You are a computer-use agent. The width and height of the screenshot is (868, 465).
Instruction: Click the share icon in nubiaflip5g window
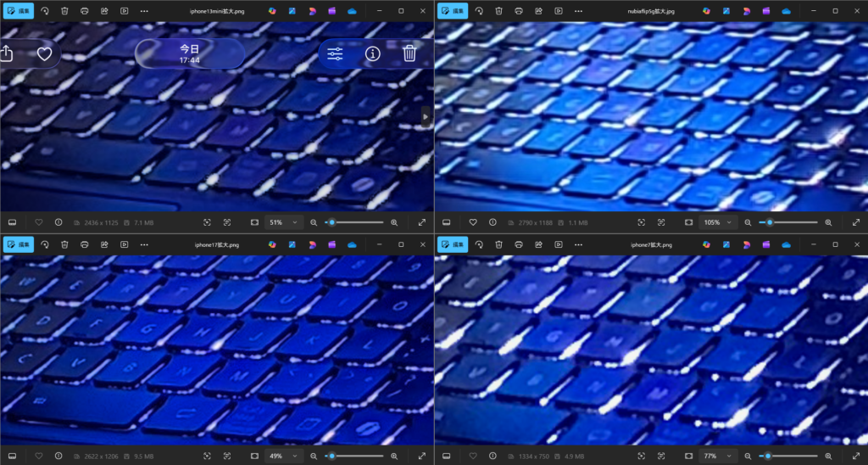537,11
